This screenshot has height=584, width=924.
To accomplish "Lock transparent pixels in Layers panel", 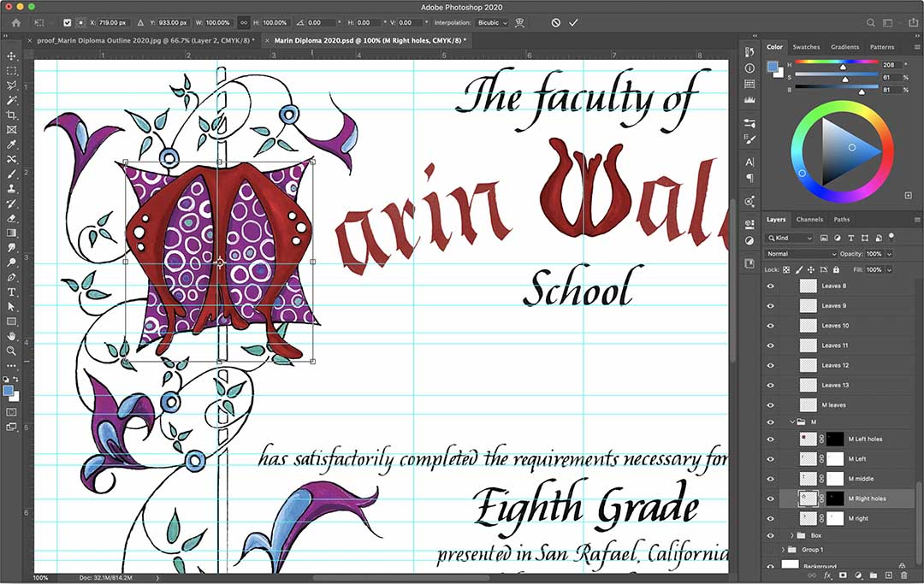I will (786, 269).
